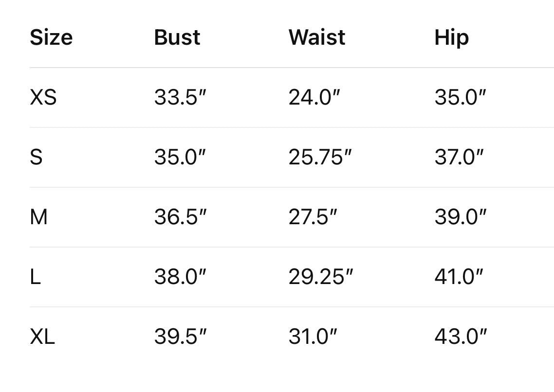The width and height of the screenshot is (554, 392).
Task: Click the Bust column header
Action: tap(177, 37)
